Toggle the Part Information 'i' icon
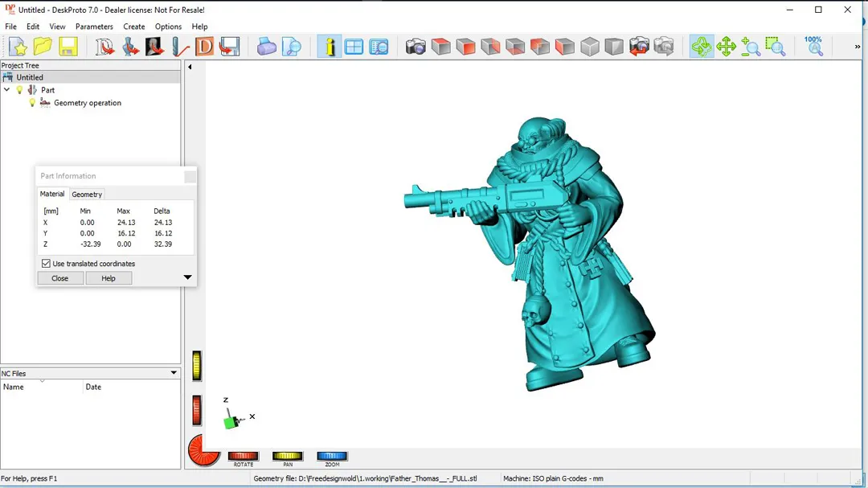868x488 pixels. 330,47
